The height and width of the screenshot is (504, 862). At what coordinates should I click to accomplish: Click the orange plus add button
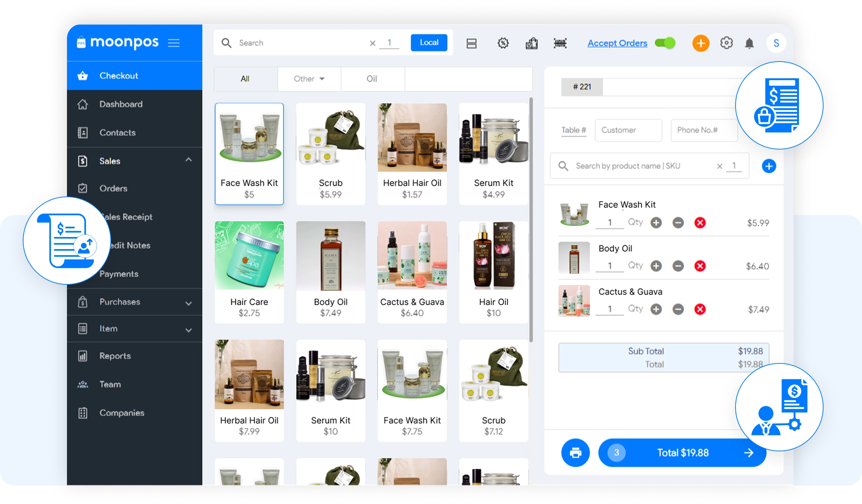point(701,43)
